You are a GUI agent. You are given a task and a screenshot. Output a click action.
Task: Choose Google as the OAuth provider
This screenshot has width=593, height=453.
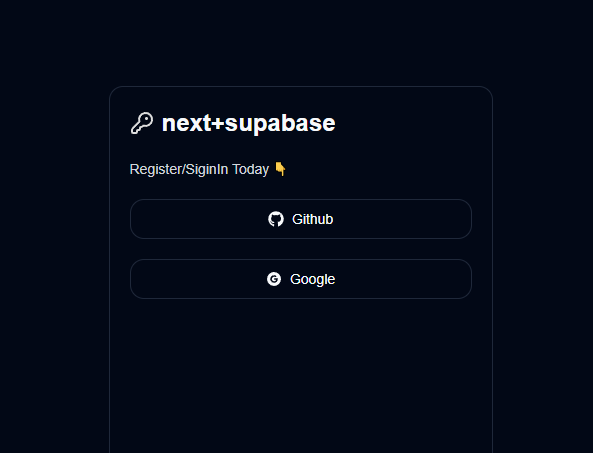click(301, 279)
